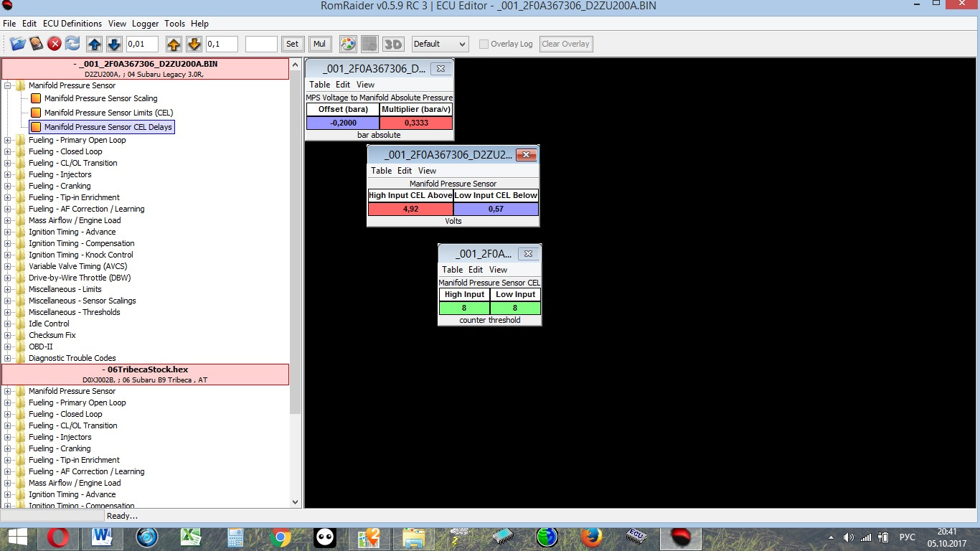The image size is (980, 551).
Task: Click the PYC language indicator in tray
Action: coord(907,537)
